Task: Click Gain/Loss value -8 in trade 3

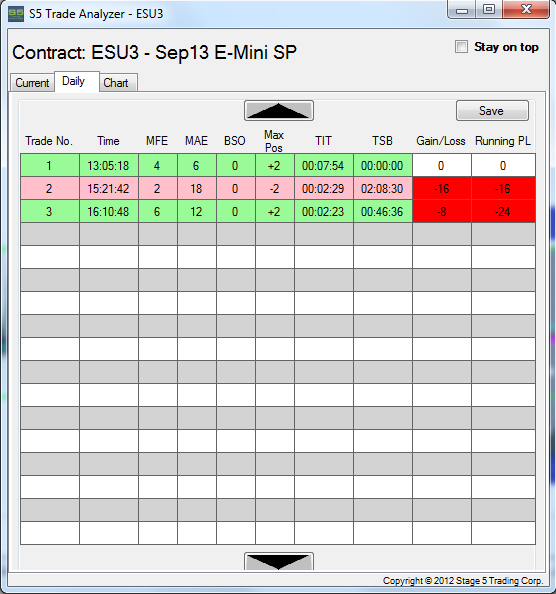Action: [x=442, y=211]
